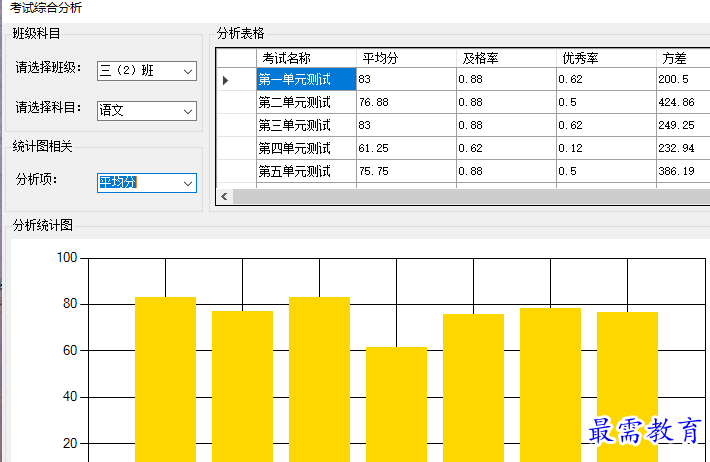This screenshot has height=462, width=710.
Task: Expand the subject dropdown showing 语文
Action: click(x=147, y=110)
